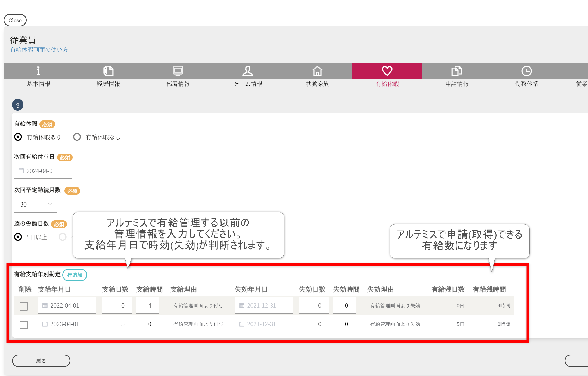The image size is (588, 376).
Task: Select the 有給休暇 heart icon
Action: pos(387,71)
